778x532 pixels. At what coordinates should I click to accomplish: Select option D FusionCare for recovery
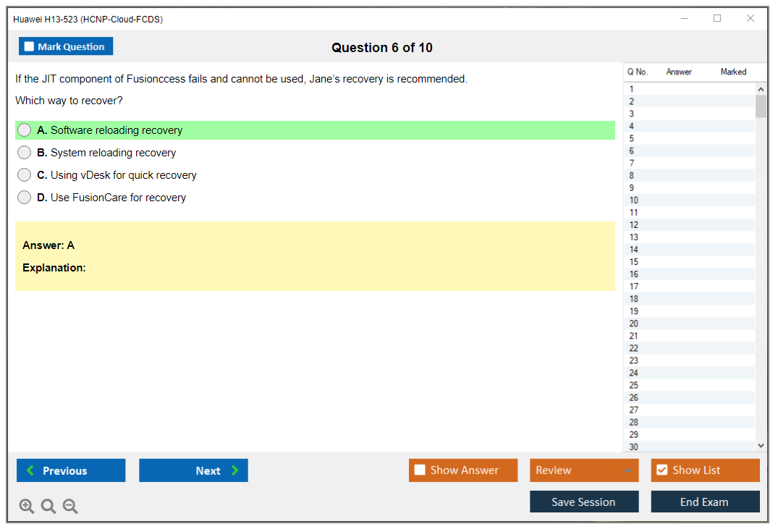(x=25, y=198)
